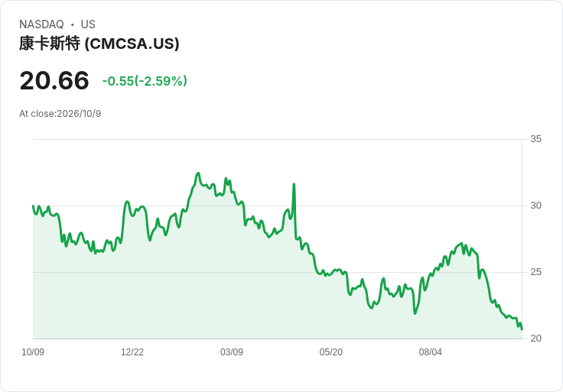Click the 30 price axis label
Screen dimensions: 563x392
coord(536,206)
